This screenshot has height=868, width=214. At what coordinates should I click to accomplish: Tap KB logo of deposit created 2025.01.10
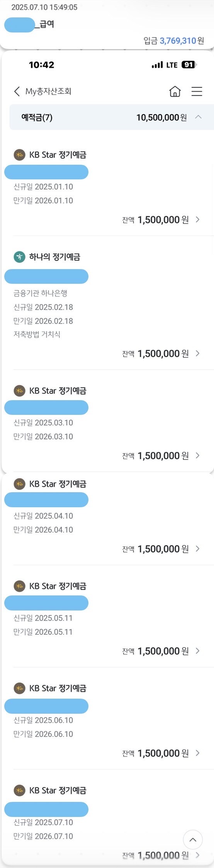[x=19, y=155]
